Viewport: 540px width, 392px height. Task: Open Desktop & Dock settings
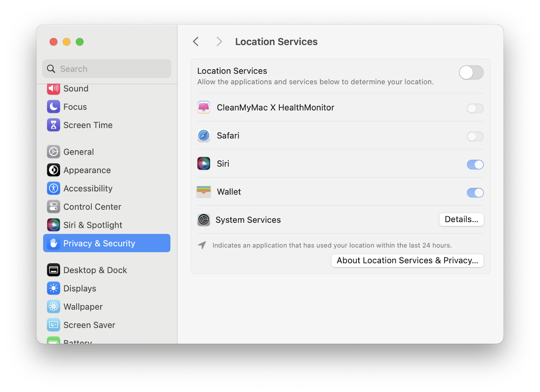click(95, 270)
